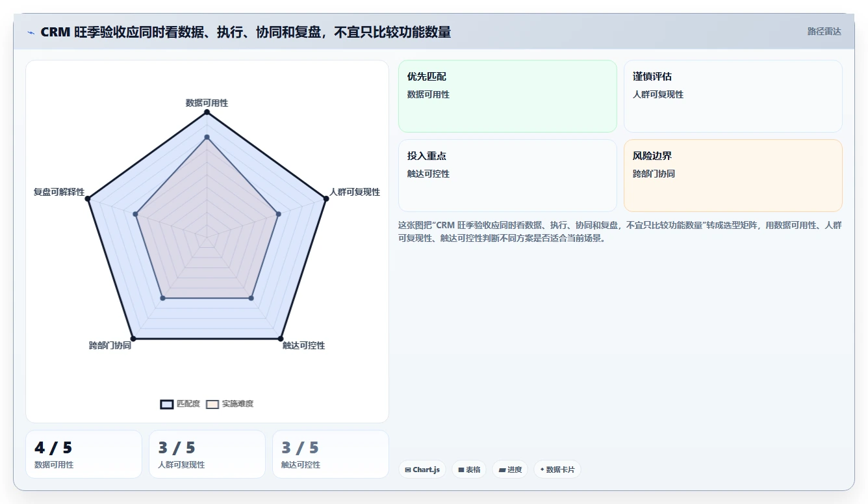Click the 匹配度 legend color box
Image resolution: width=868 pixels, height=504 pixels.
[167, 404]
